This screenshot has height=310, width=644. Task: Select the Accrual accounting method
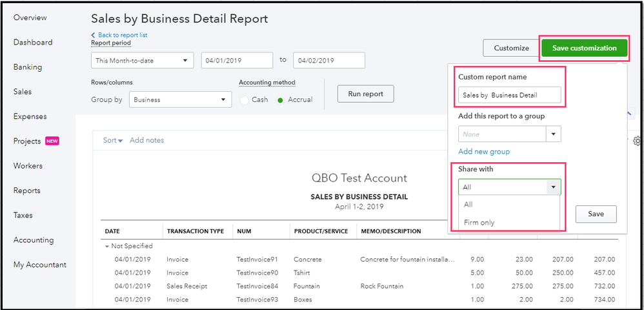tap(280, 100)
